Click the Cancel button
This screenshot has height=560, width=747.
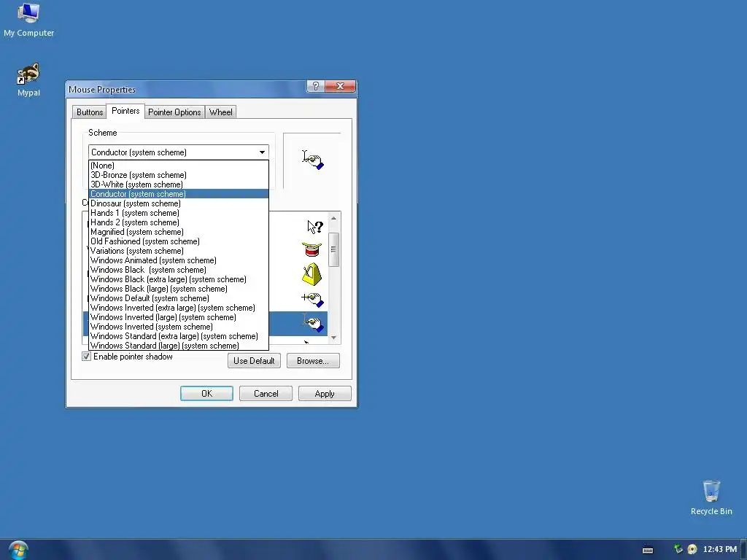pyautogui.click(x=266, y=393)
